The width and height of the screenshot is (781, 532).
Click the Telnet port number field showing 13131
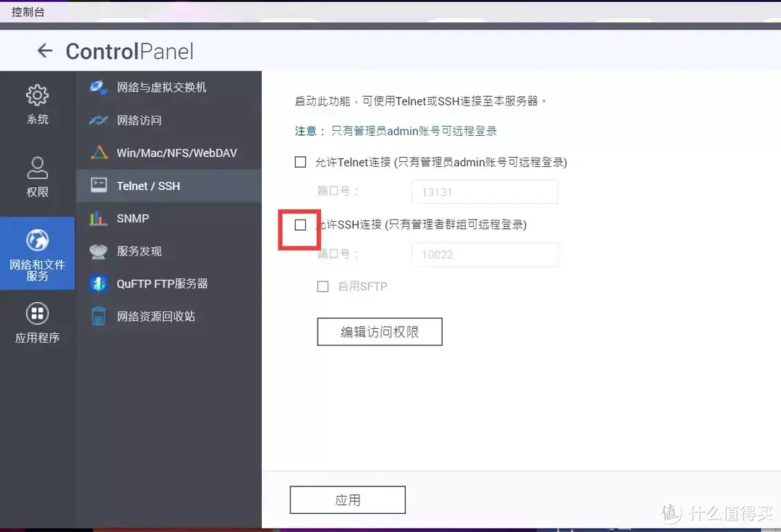(x=485, y=192)
